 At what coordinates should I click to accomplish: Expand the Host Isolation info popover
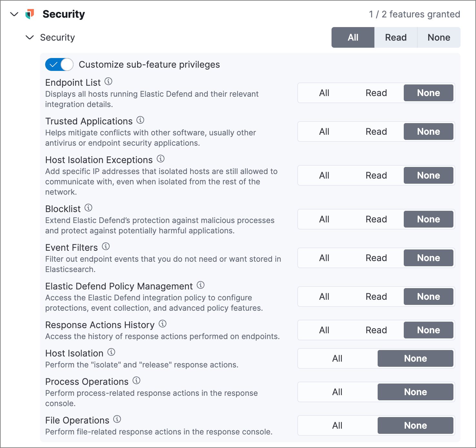pos(111,352)
